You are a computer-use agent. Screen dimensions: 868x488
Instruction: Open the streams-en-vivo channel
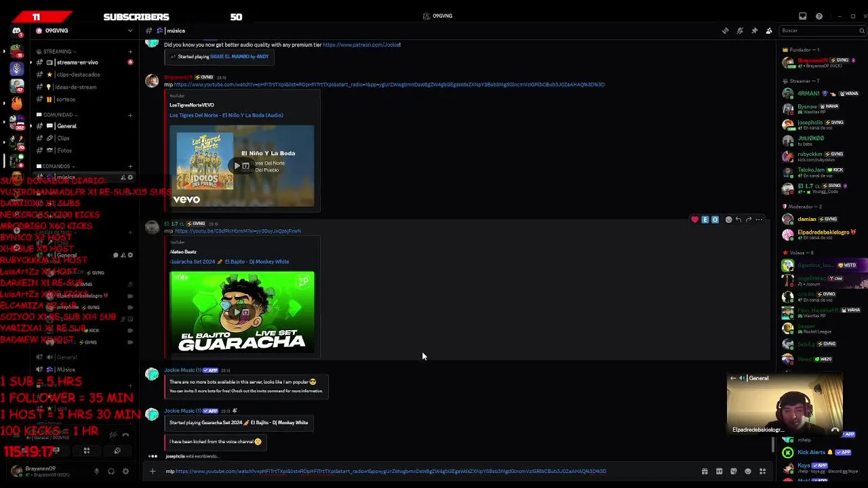pyautogui.click(x=85, y=62)
